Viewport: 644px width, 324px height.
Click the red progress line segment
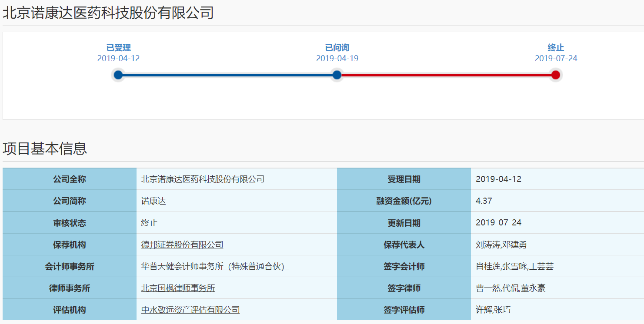[x=446, y=75]
